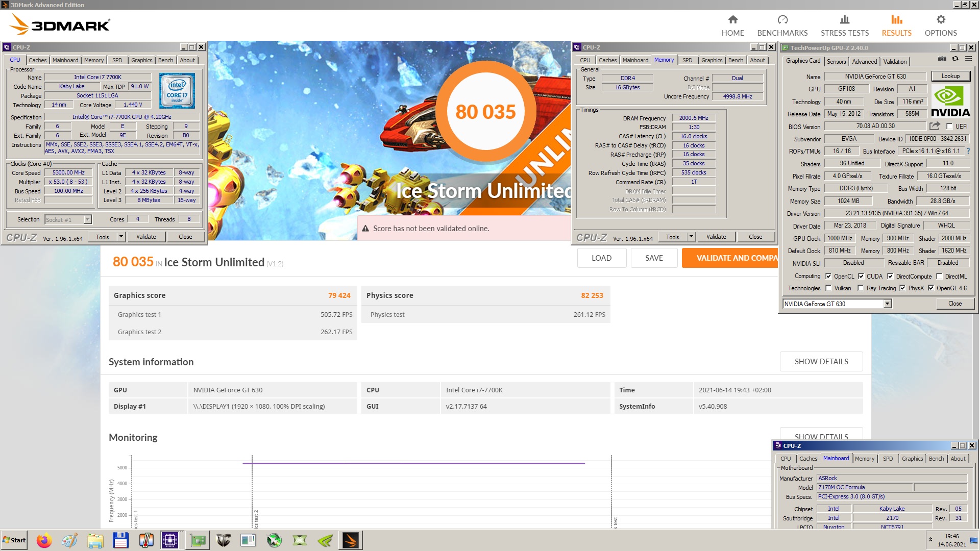Open Tools dropdown arrow in middle CPU-Z Memory window
This screenshot has width=980, height=551.
click(x=692, y=237)
